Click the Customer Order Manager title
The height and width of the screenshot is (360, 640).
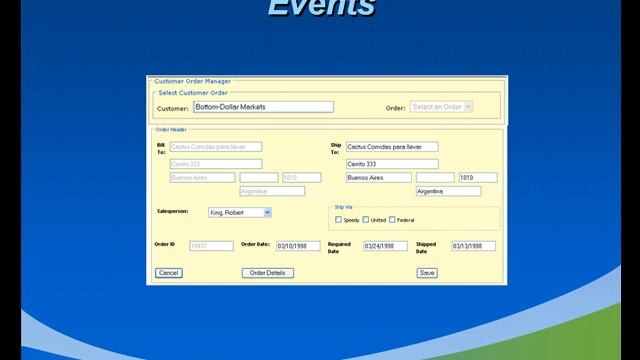coord(192,81)
